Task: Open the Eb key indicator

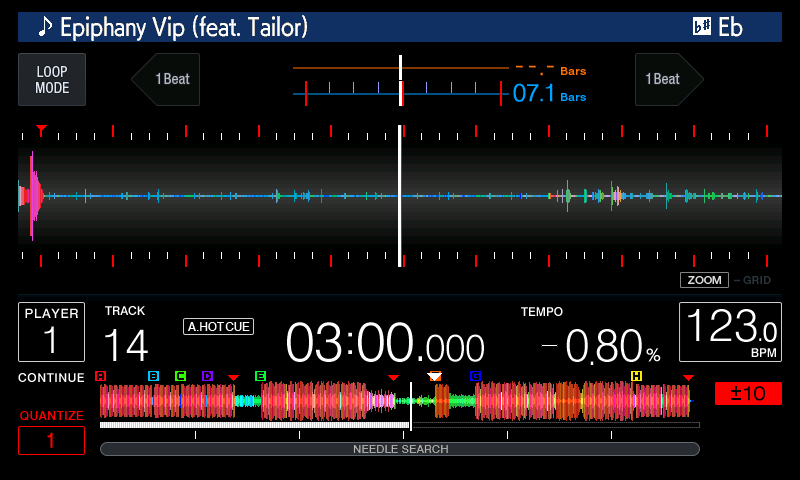Action: coord(718,27)
